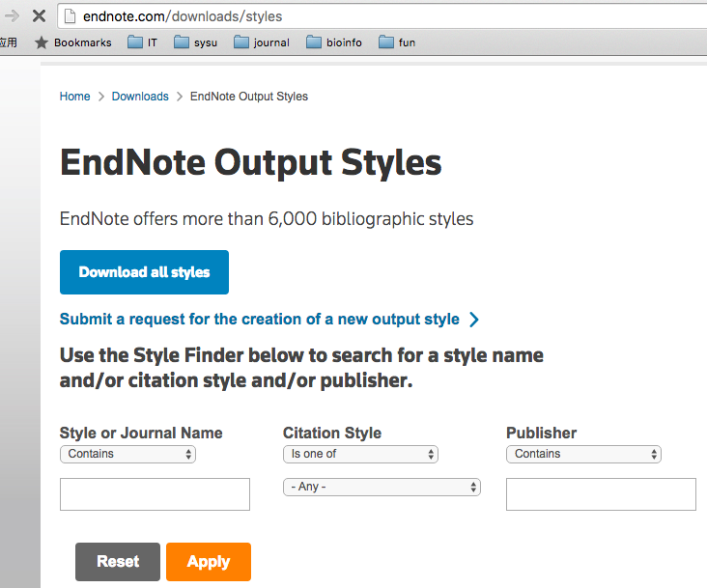Image resolution: width=707 pixels, height=588 pixels.
Task: Open the '- Any -' citation style dropdown
Action: [x=382, y=487]
